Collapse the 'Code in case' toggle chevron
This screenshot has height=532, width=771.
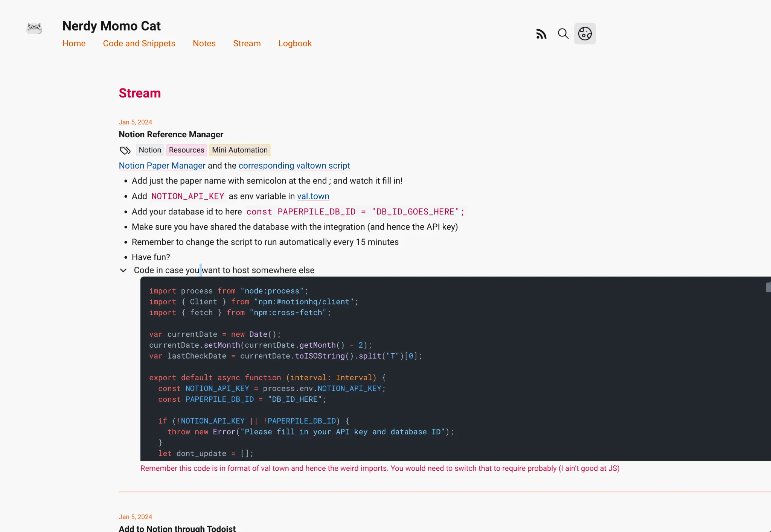[123, 271]
